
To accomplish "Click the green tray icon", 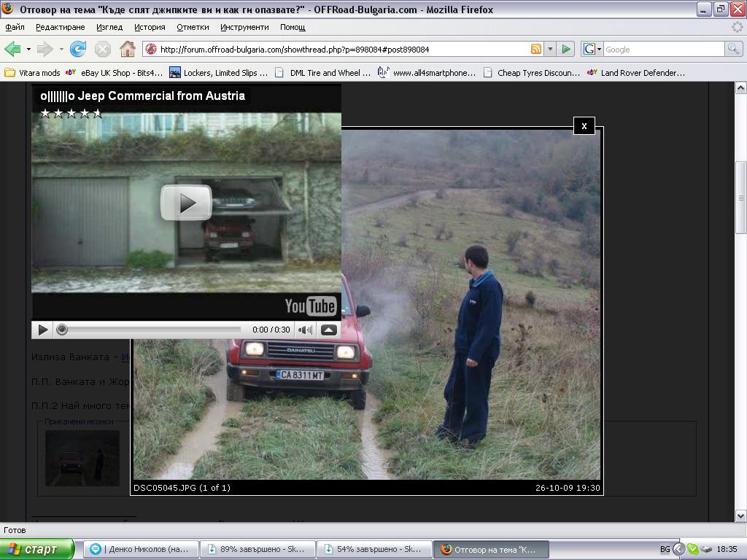I will pyautogui.click(x=693, y=550).
